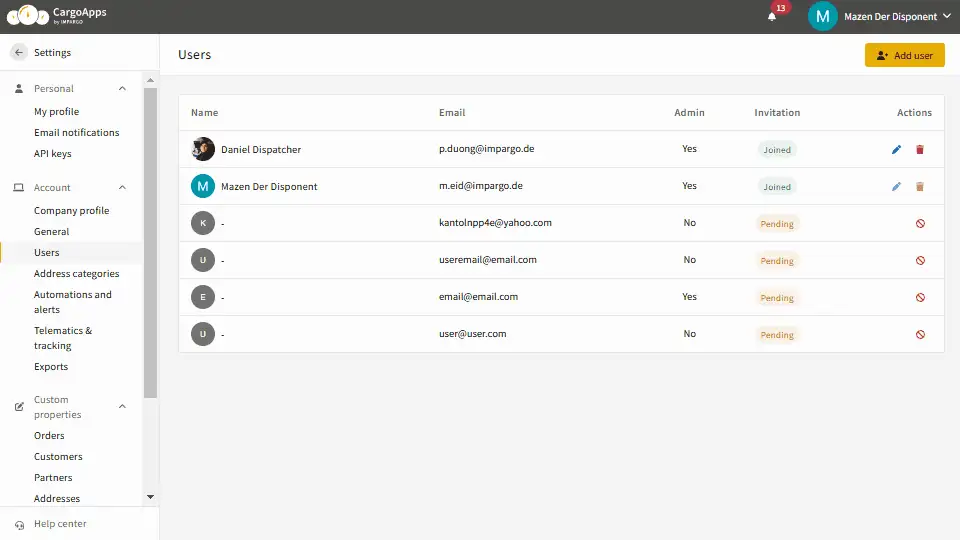The height and width of the screenshot is (540, 960).
Task: Open the Help center link
Action: click(x=60, y=524)
